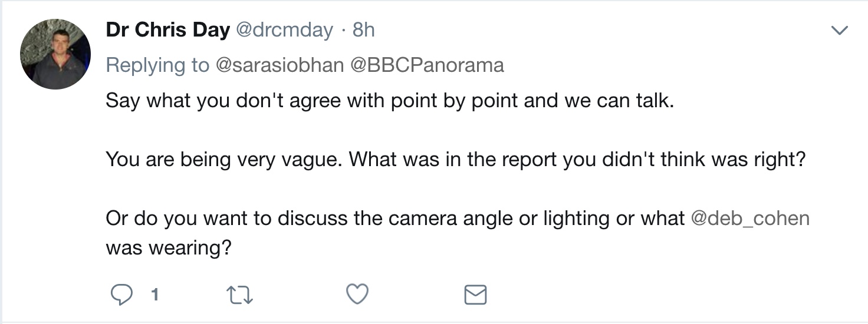The image size is (868, 324).
Task: Retweet Dr Chris Day's tweet
Action: (239, 295)
